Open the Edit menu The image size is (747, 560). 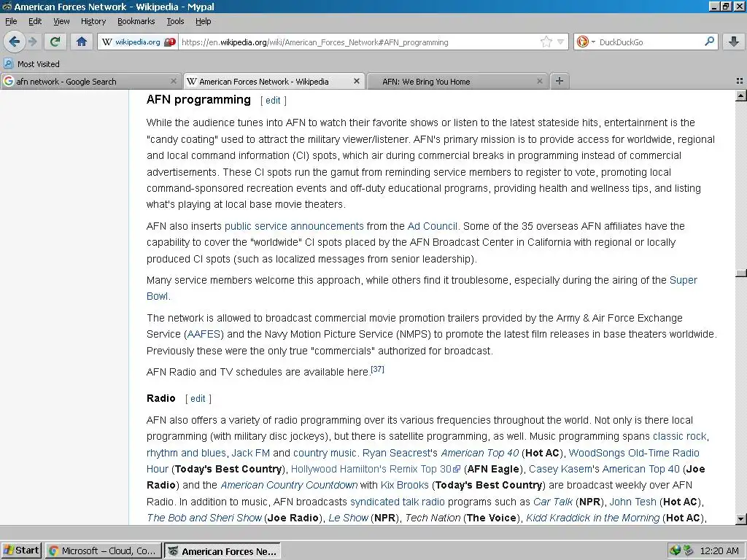(35, 21)
